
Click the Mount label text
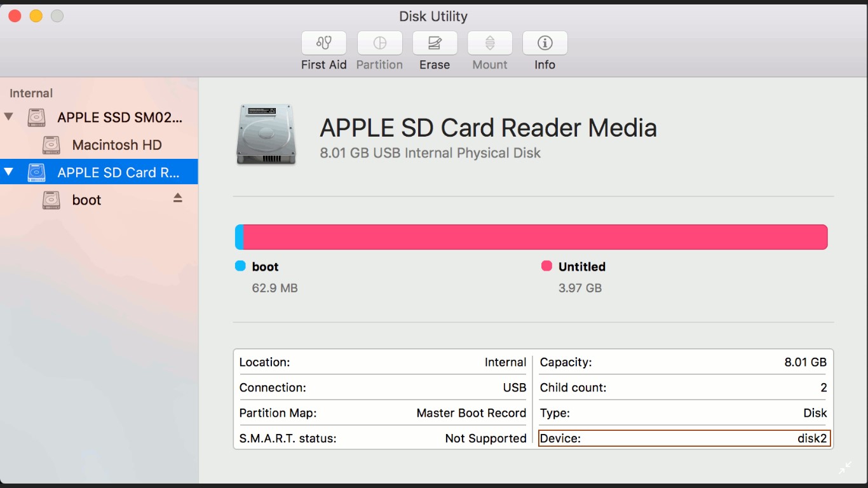click(x=490, y=65)
